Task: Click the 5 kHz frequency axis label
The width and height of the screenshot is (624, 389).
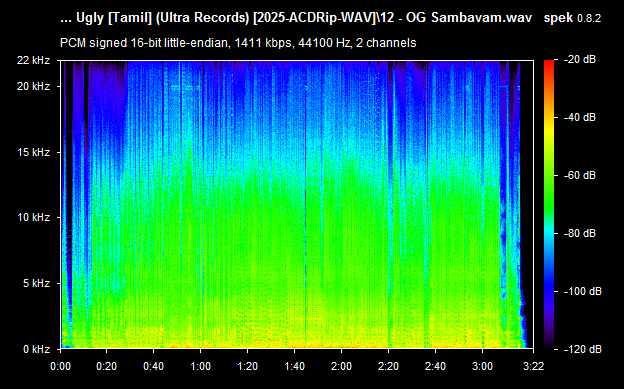Action: [x=36, y=283]
